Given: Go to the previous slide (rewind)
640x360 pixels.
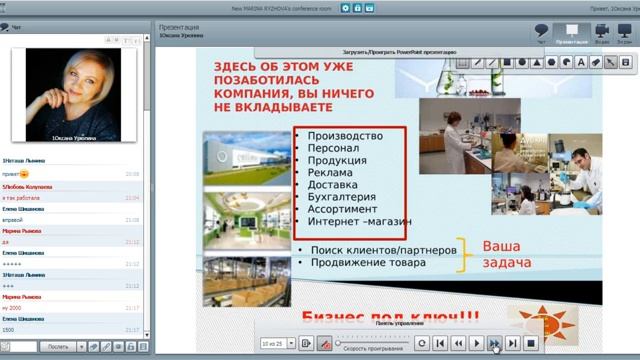Looking at the screenshot, I should tap(458, 343).
